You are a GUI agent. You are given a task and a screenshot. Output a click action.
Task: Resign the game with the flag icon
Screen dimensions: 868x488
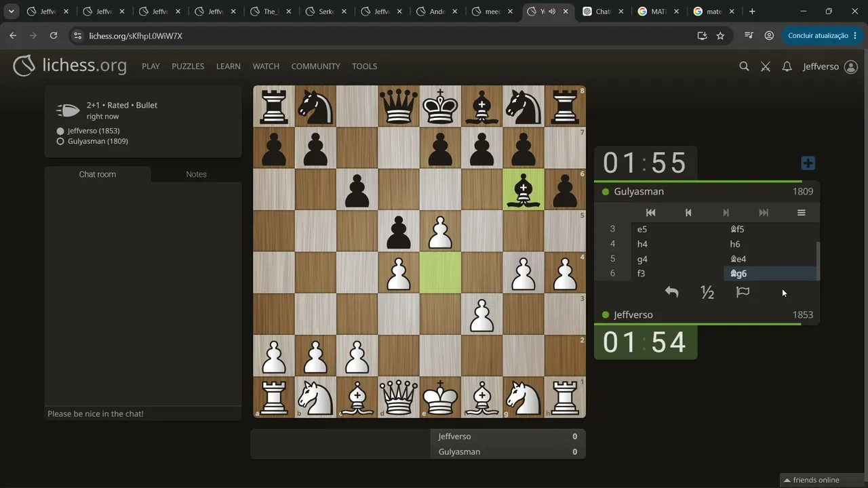pyautogui.click(x=743, y=292)
